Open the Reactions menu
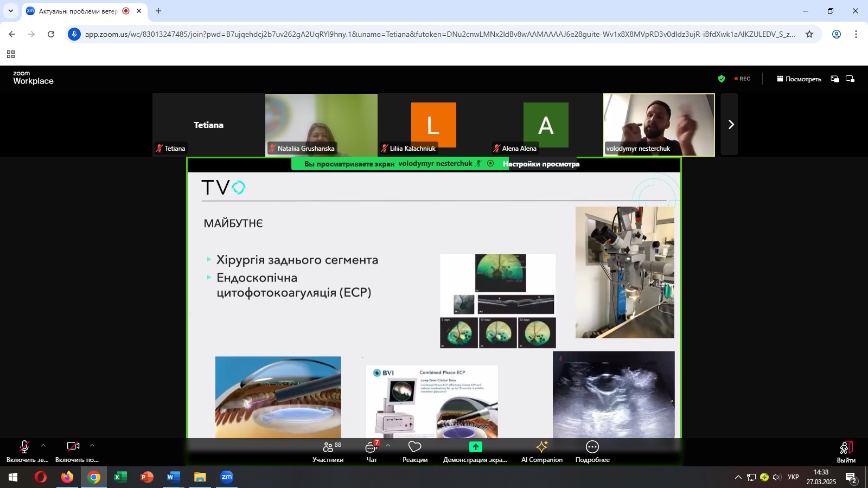Image resolution: width=868 pixels, height=488 pixels. [415, 451]
